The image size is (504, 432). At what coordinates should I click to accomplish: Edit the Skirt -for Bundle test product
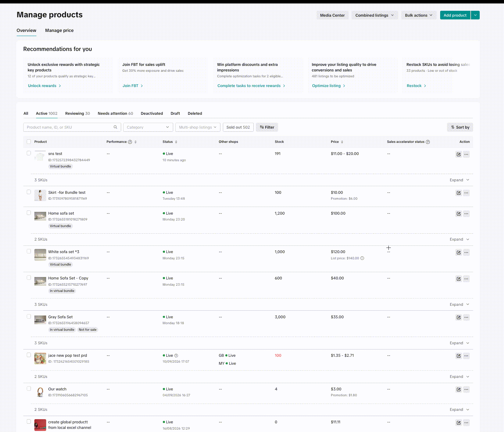point(459,193)
